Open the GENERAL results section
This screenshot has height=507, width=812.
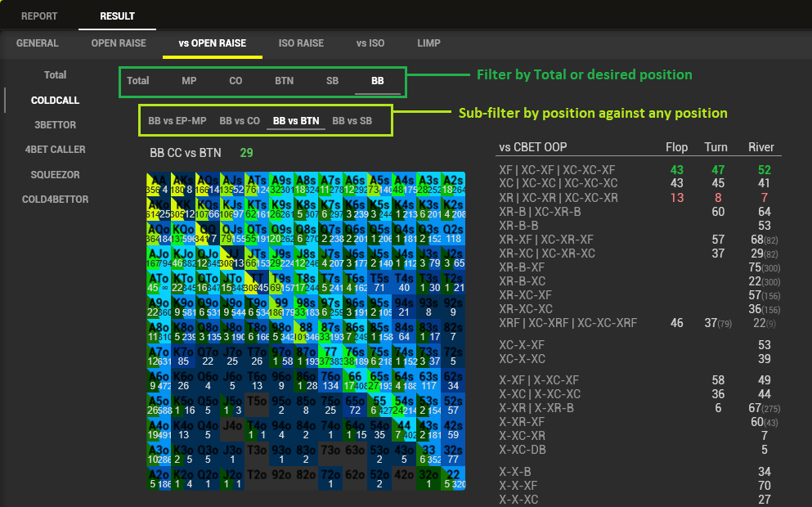[38, 43]
